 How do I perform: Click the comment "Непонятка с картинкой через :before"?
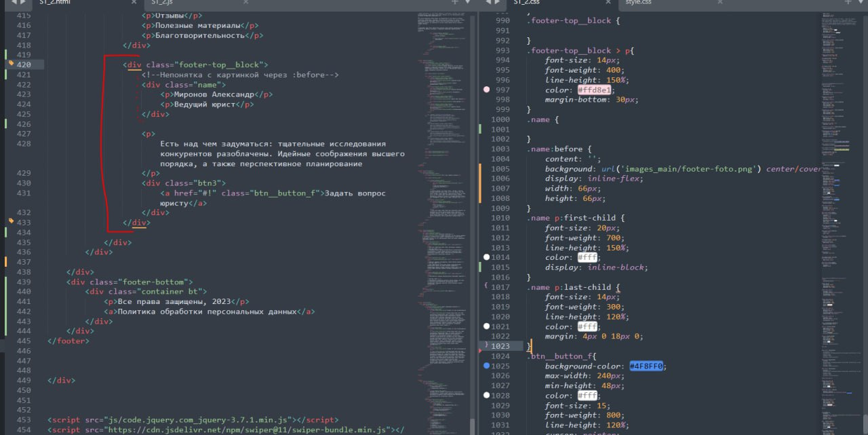(241, 75)
